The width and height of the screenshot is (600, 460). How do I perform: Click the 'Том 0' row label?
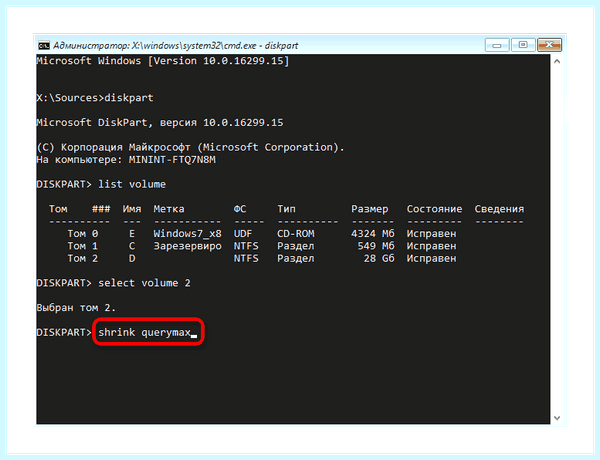click(x=83, y=233)
